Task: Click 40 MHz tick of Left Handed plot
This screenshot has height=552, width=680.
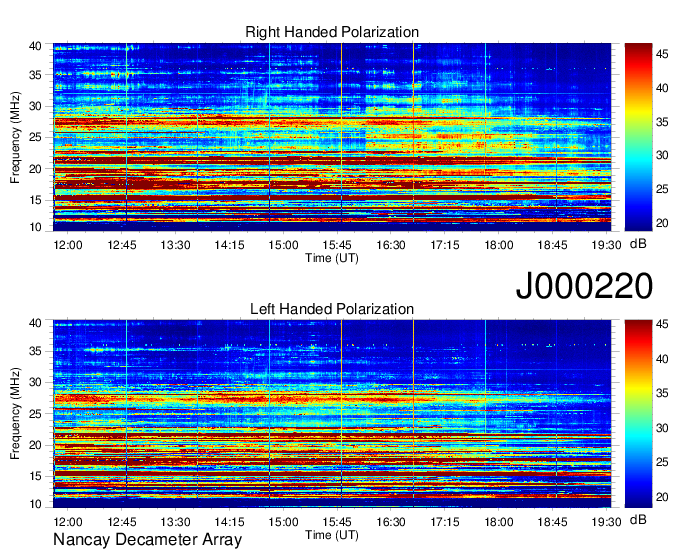Action: (x=35, y=323)
